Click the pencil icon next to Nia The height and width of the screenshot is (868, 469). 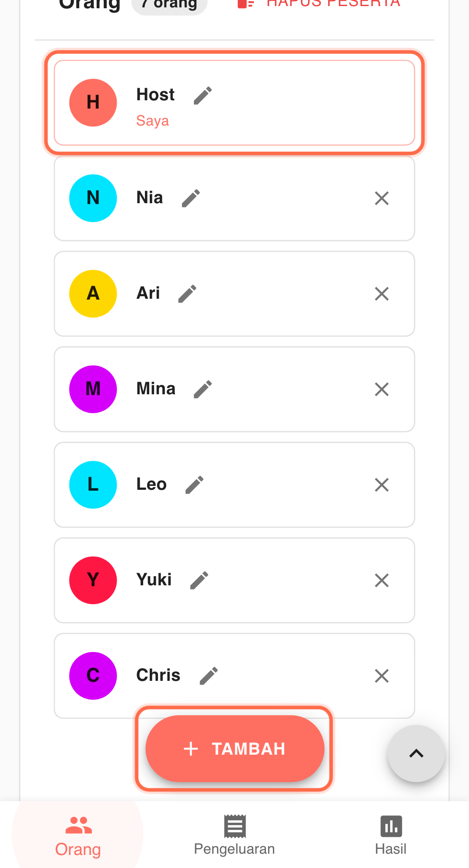click(x=191, y=198)
